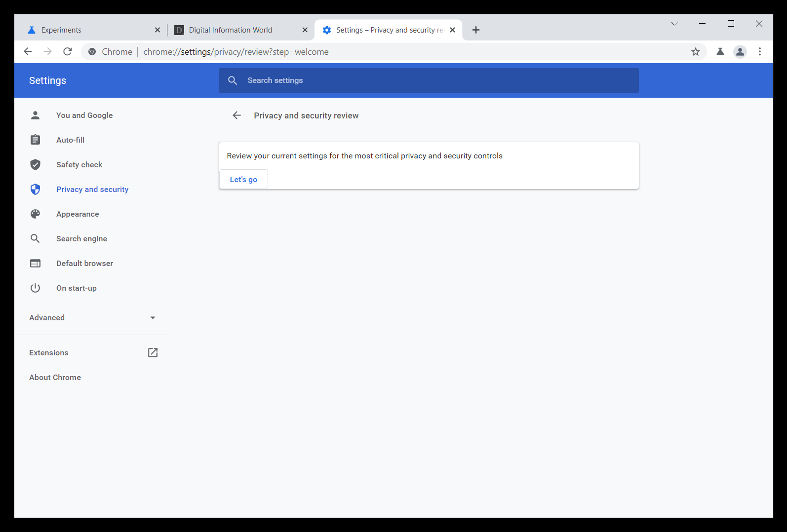Select the On start-up power icon

(x=35, y=288)
